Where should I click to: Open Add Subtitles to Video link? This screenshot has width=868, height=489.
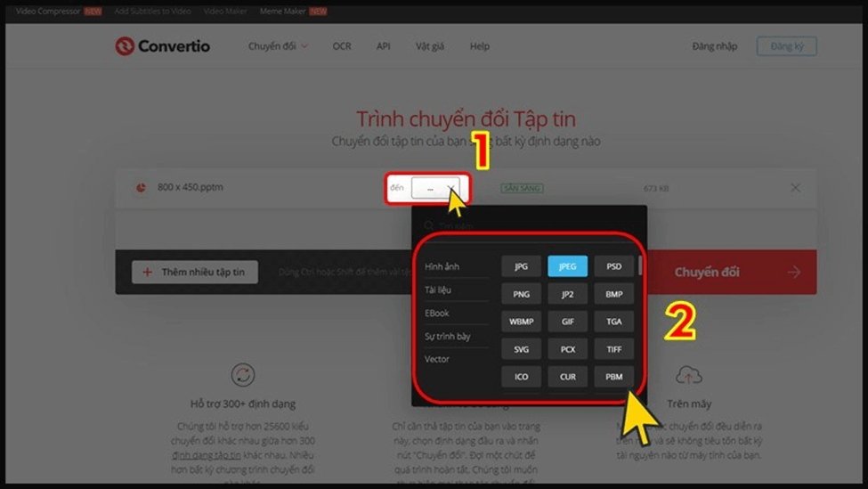[x=152, y=11]
